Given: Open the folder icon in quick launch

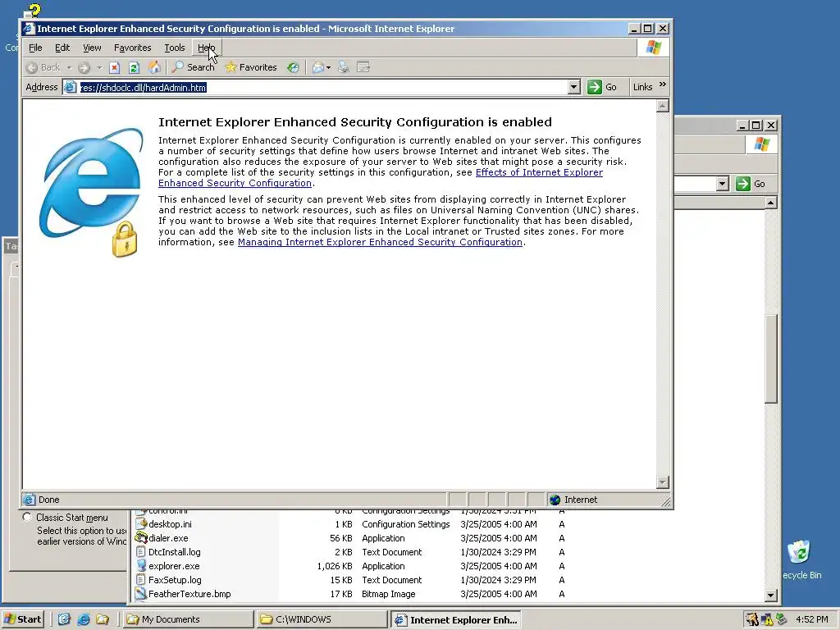Looking at the screenshot, I should [x=103, y=619].
